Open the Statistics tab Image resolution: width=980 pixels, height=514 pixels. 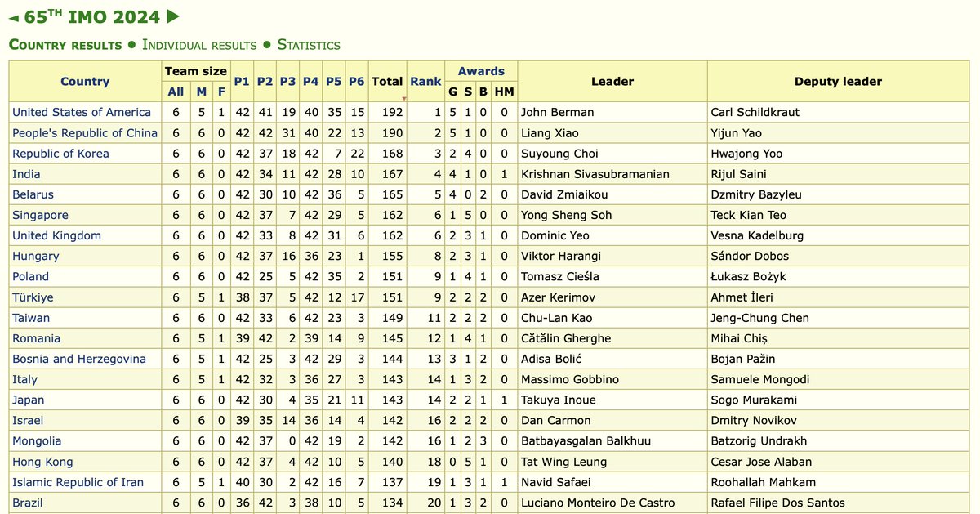click(309, 45)
